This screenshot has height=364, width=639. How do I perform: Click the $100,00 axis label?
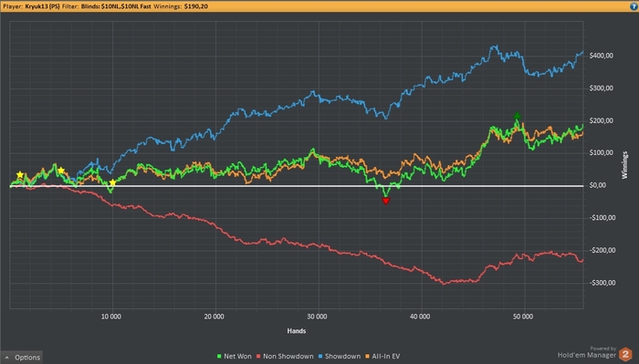click(601, 153)
